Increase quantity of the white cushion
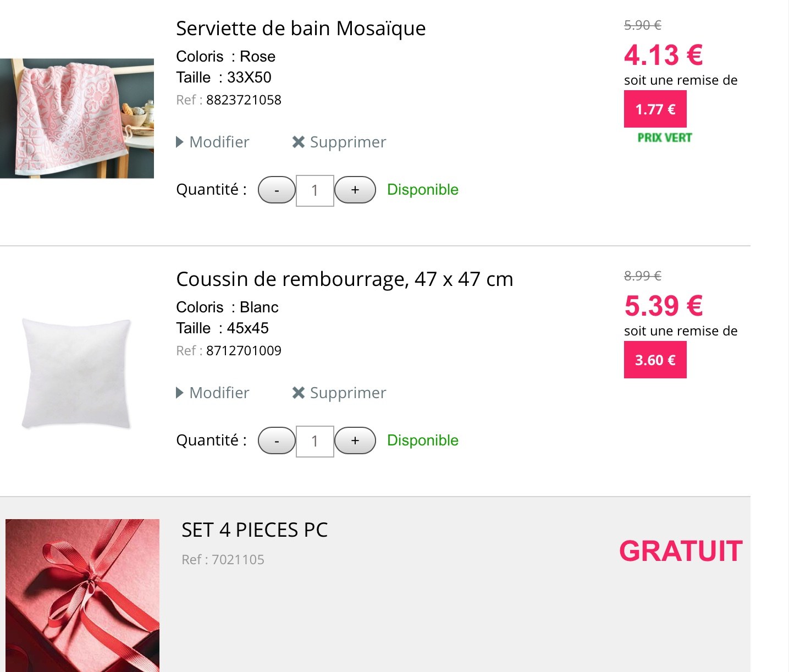 [355, 441]
